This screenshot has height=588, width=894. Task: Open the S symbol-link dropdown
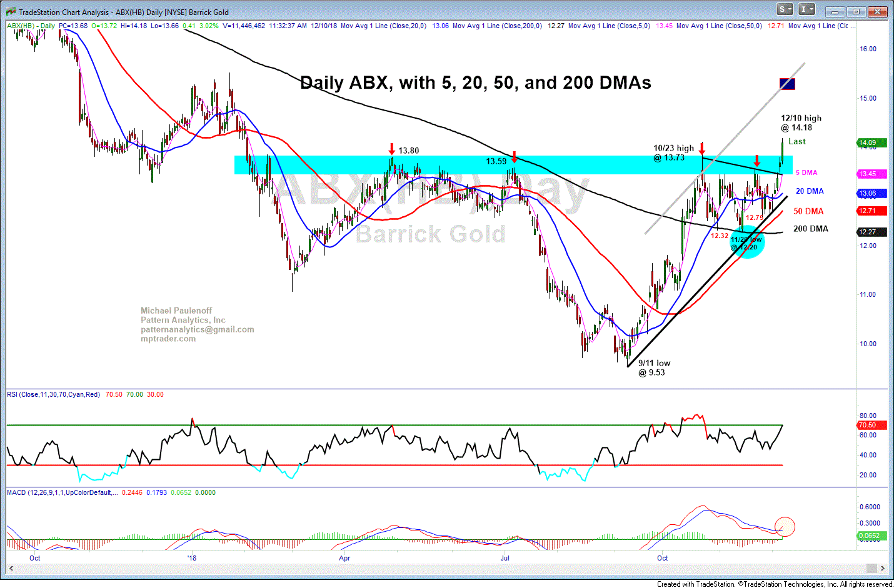click(785, 9)
